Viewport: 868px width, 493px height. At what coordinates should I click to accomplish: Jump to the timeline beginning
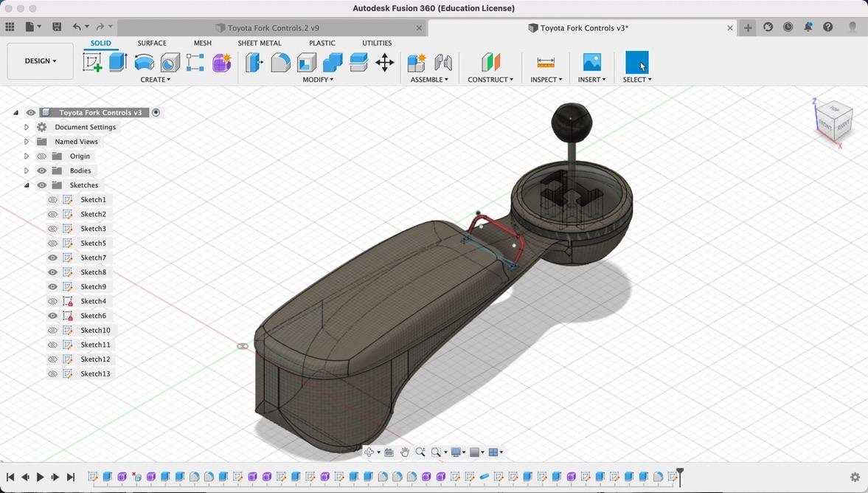10,477
